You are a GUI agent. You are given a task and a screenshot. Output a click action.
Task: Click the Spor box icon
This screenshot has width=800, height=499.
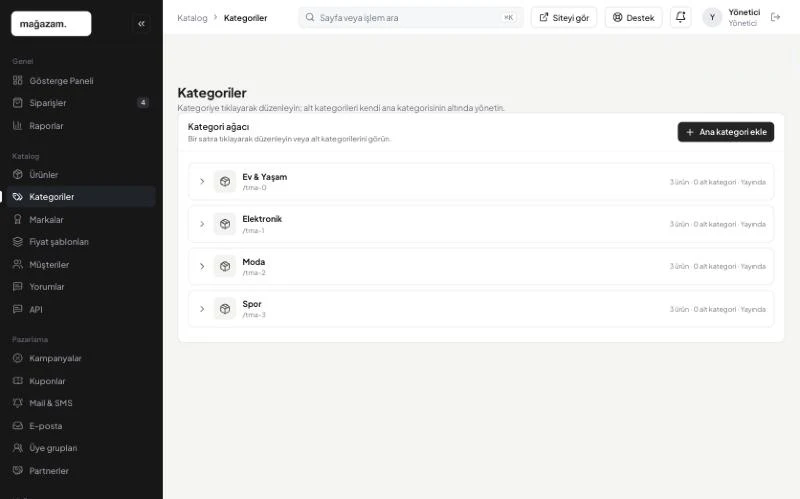[x=224, y=309]
